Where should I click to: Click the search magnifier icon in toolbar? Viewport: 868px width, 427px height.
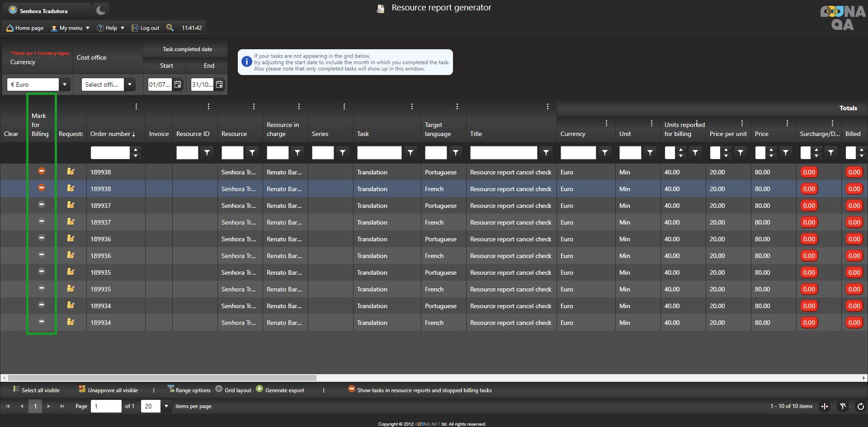click(170, 28)
